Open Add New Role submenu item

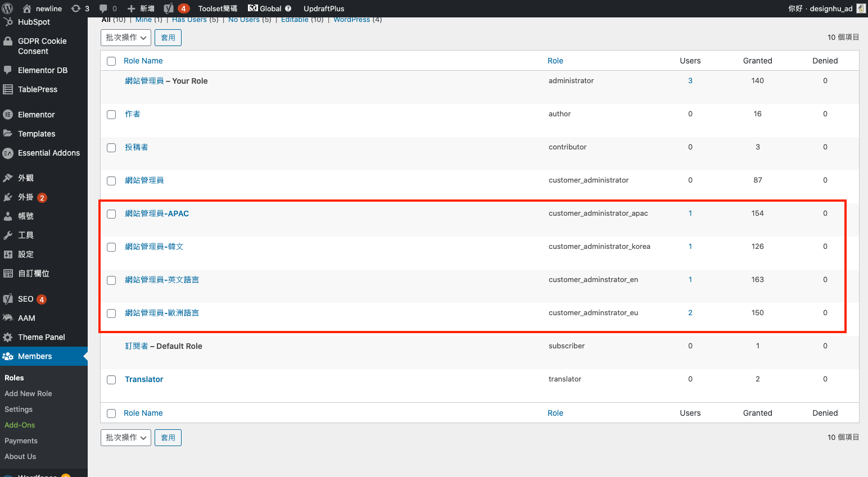coord(28,394)
